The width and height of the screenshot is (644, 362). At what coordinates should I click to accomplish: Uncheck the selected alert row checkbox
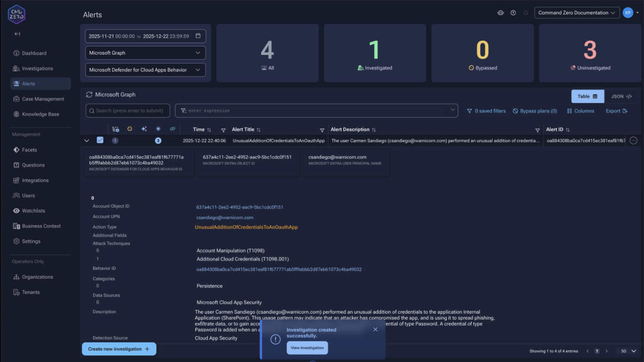point(100,140)
